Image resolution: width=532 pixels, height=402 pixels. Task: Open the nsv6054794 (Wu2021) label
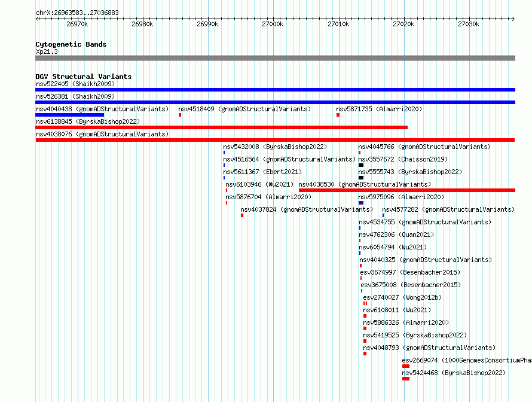[x=393, y=247]
